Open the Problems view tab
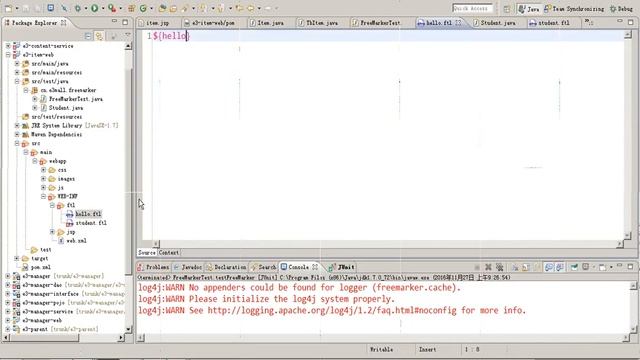The width and height of the screenshot is (640, 360). click(x=153, y=267)
